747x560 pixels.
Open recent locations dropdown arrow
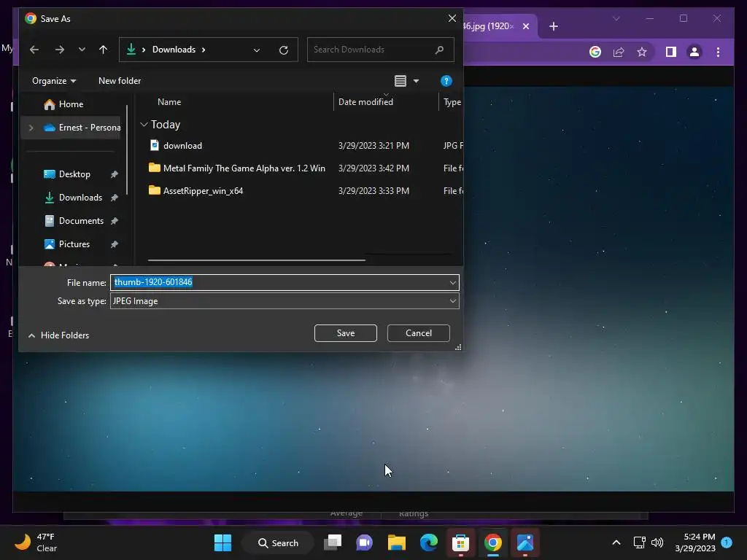[82, 50]
